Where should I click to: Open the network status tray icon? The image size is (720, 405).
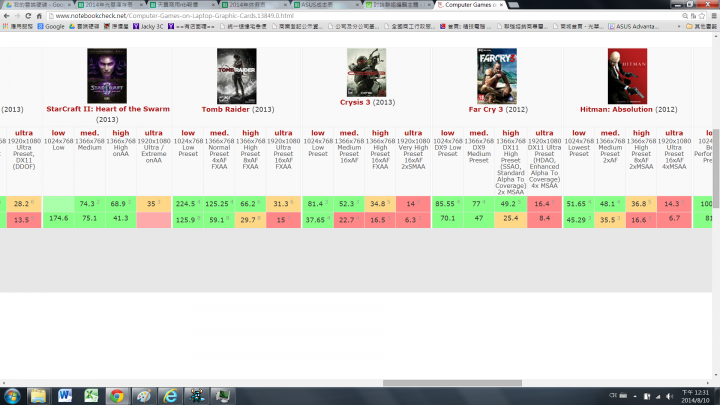(658, 396)
